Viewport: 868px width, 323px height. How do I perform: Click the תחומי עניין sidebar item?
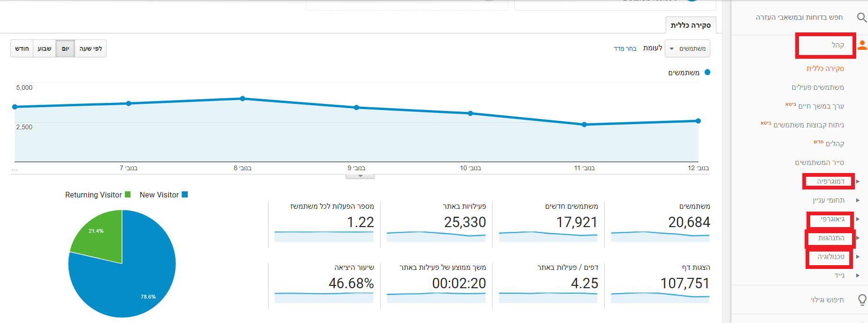tap(829, 200)
